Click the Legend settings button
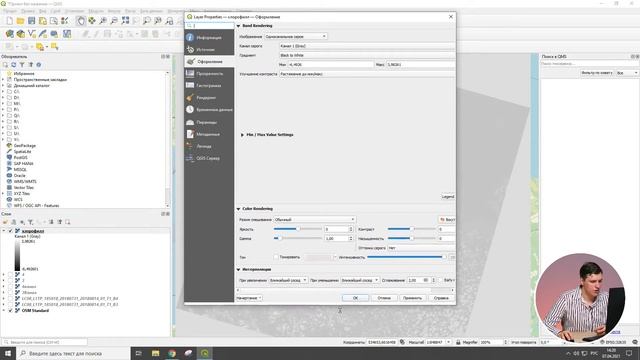This screenshot has height=360, width=640. click(448, 197)
